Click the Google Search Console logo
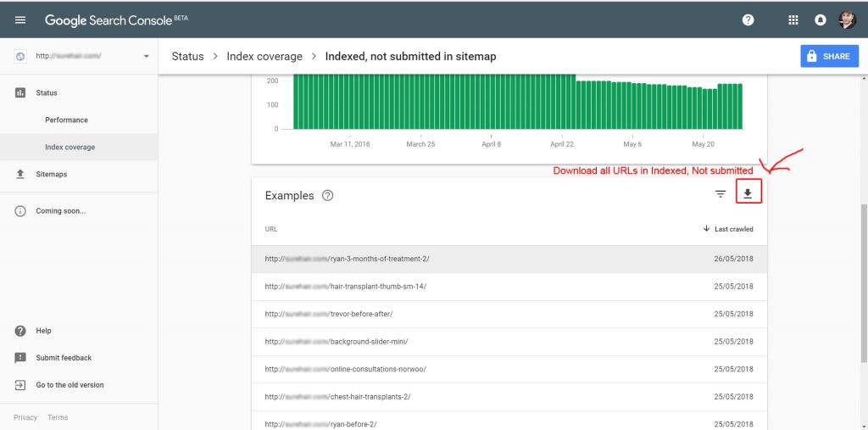 click(116, 20)
